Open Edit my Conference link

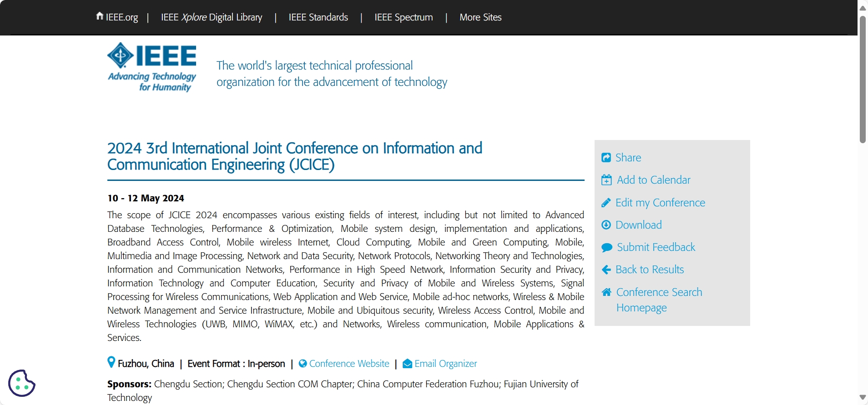661,203
